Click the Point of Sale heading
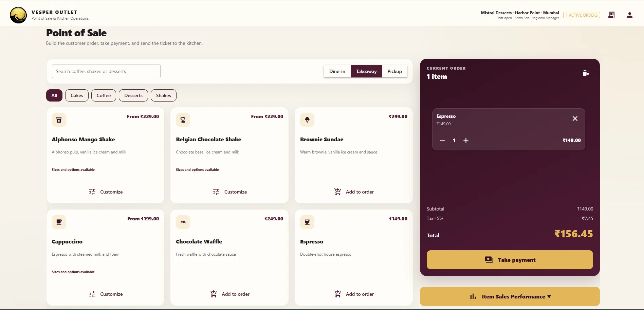The height and width of the screenshot is (310, 644). [x=76, y=33]
